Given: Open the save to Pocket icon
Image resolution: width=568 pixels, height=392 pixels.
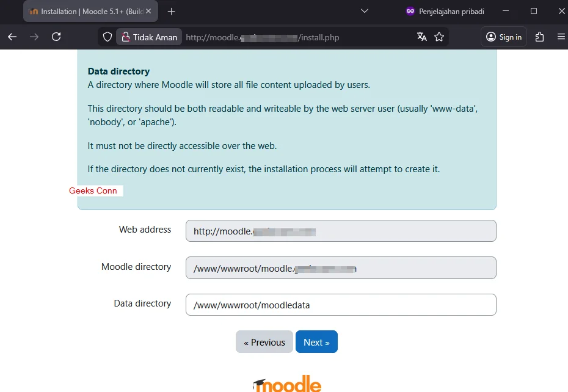Looking at the screenshot, I should (x=539, y=37).
